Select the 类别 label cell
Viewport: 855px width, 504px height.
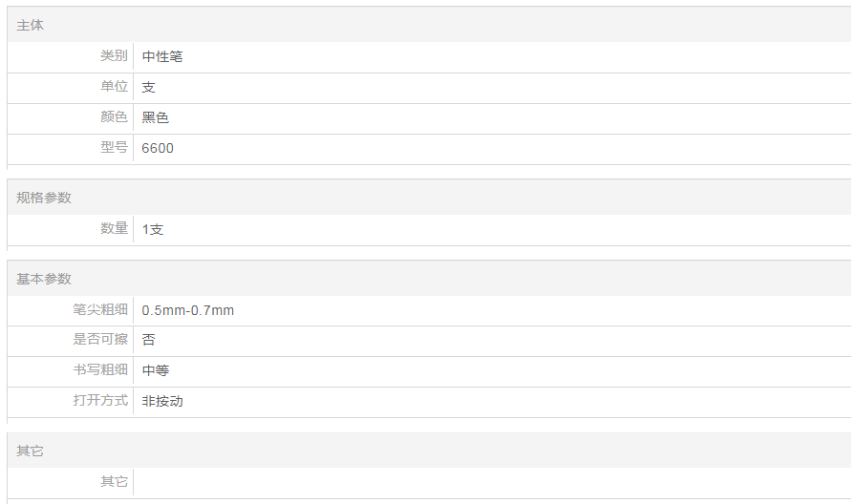pyautogui.click(x=114, y=56)
